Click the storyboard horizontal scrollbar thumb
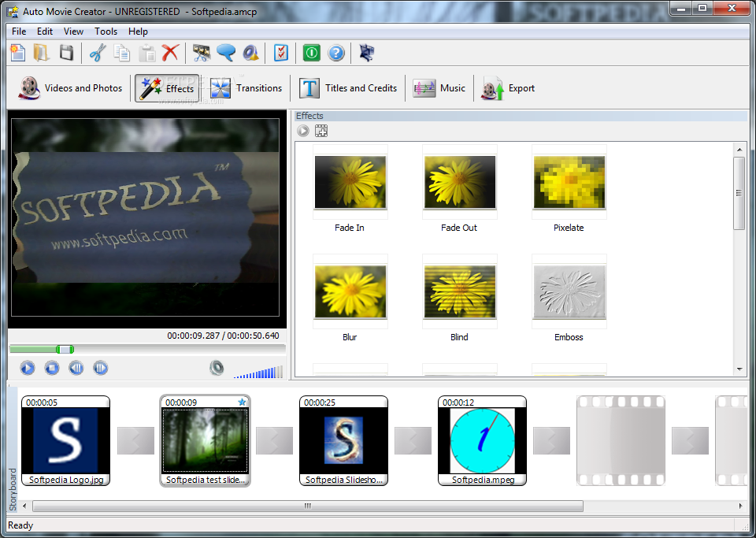The height and width of the screenshot is (538, 756). click(x=308, y=506)
